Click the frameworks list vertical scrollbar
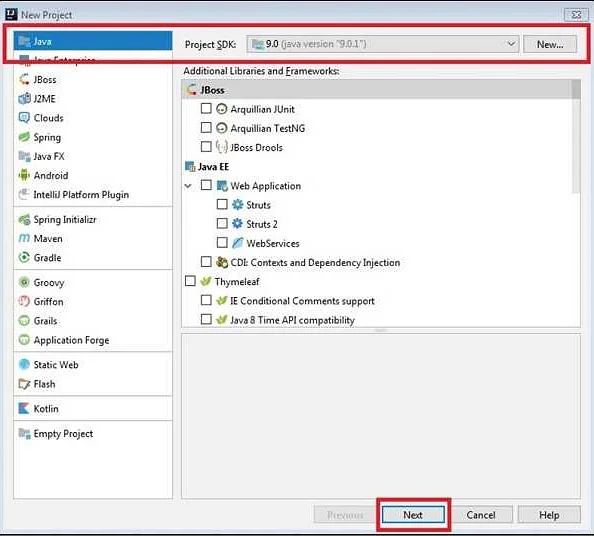 coord(576,136)
